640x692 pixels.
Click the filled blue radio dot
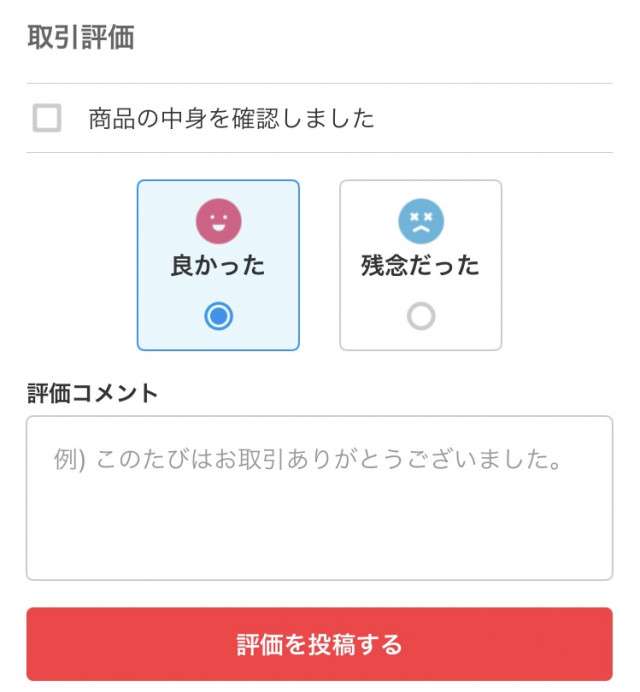tap(218, 316)
